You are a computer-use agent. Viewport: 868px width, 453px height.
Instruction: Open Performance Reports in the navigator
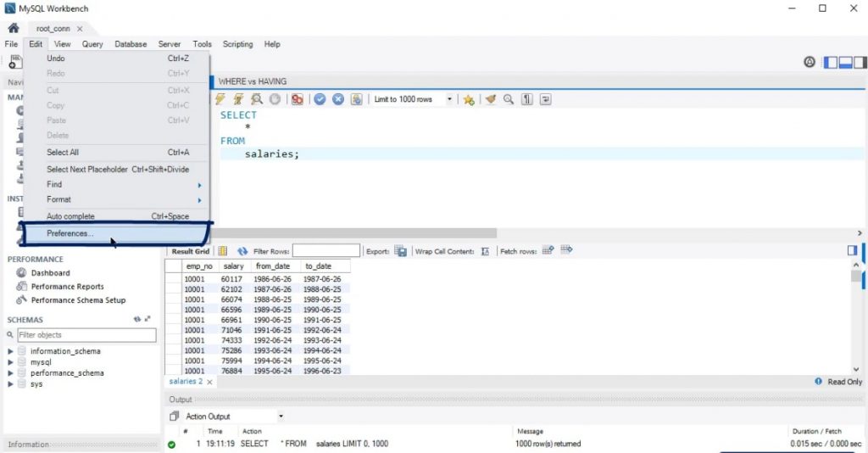tap(67, 287)
